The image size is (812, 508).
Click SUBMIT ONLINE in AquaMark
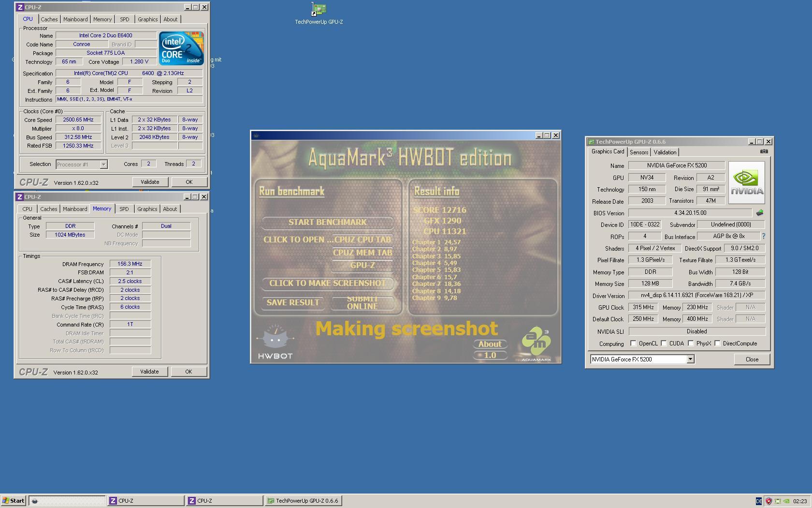[x=362, y=302]
